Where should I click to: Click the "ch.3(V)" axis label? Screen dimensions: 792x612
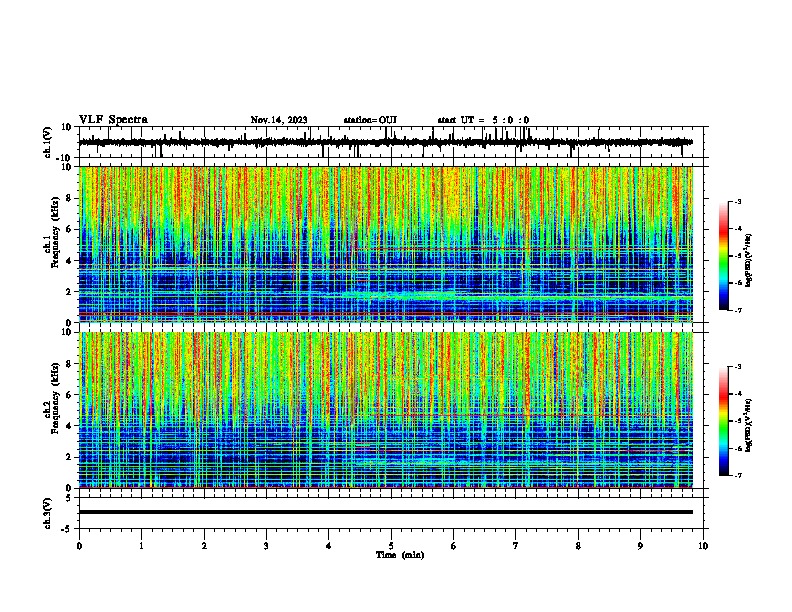pyautogui.click(x=48, y=513)
